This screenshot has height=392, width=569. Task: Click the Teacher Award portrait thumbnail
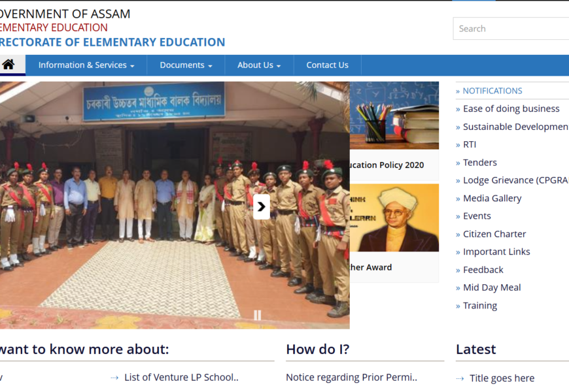point(394,218)
